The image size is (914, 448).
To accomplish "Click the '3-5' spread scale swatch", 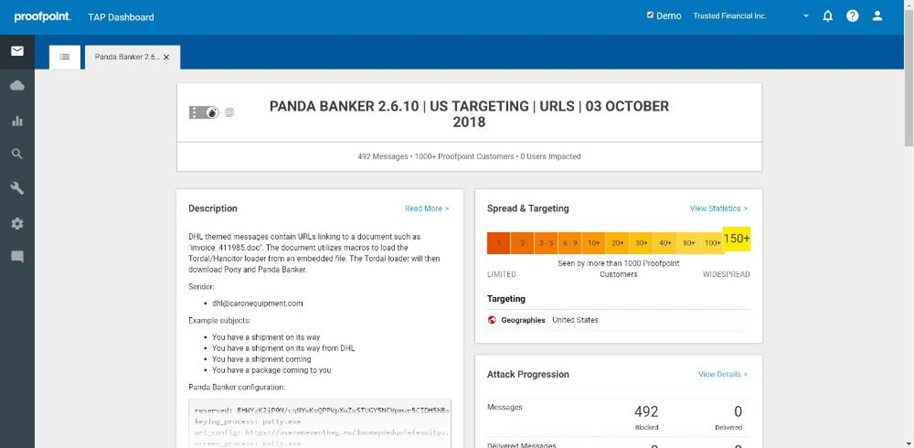I will click(x=547, y=243).
